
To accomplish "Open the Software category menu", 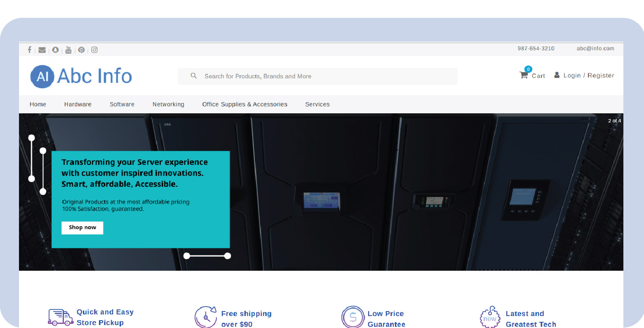I will (x=122, y=104).
